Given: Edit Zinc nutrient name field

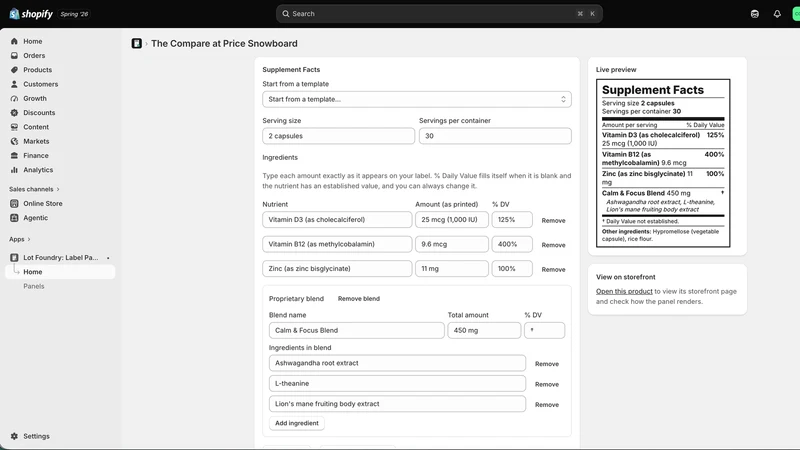Looking at the screenshot, I should pyautogui.click(x=337, y=269).
